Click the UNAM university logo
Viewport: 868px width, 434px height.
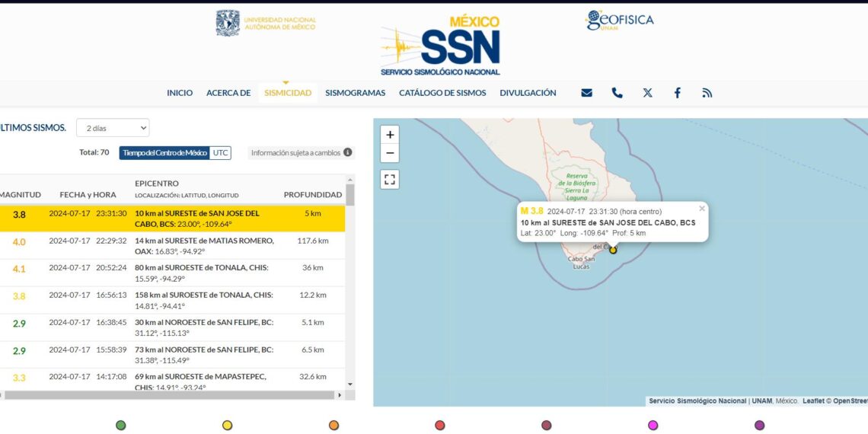pyautogui.click(x=266, y=24)
